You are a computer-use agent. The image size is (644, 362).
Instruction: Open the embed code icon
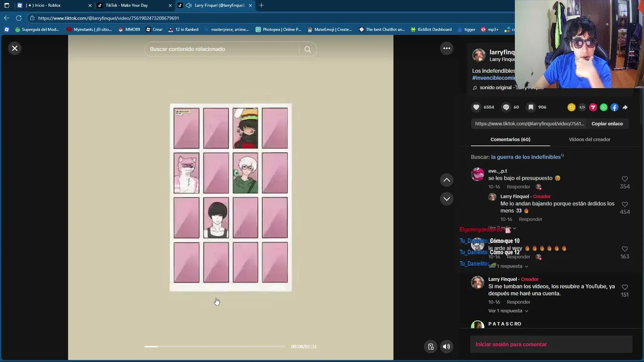click(x=582, y=107)
